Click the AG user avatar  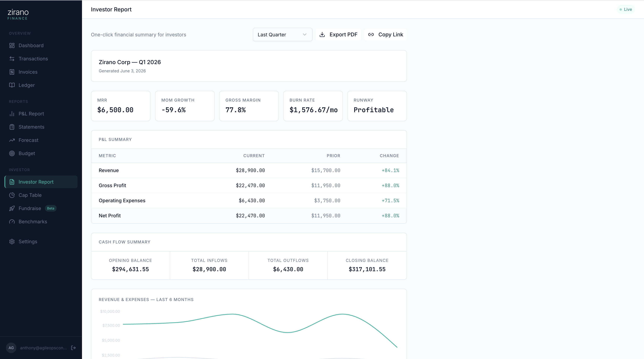(11, 348)
